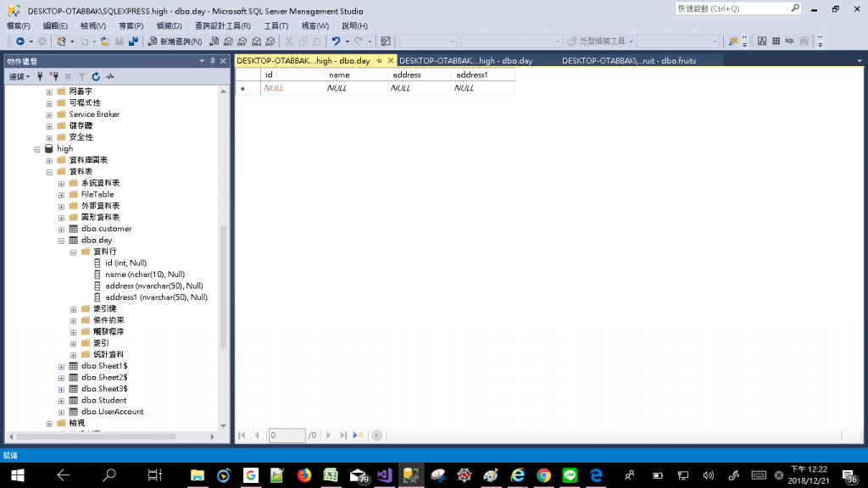Click the NULL cell under id column
Image resolution: width=868 pixels, height=488 pixels.
(x=292, y=88)
